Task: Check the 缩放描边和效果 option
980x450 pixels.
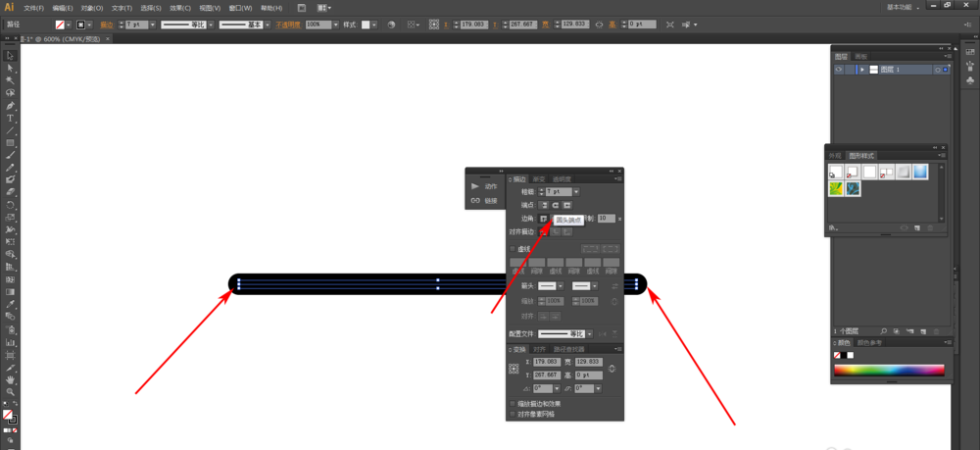Action: click(x=512, y=403)
